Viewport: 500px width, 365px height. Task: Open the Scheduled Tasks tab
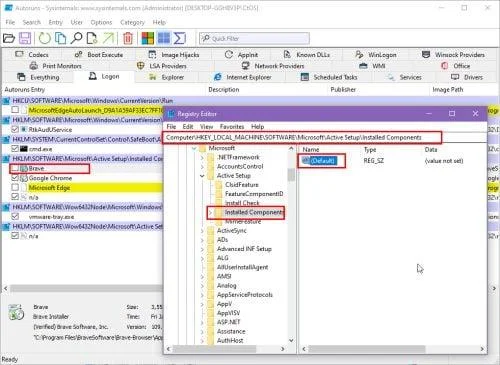click(329, 77)
